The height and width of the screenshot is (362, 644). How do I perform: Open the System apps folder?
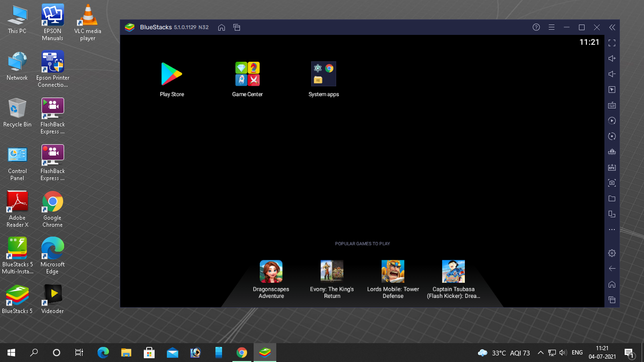tap(324, 80)
